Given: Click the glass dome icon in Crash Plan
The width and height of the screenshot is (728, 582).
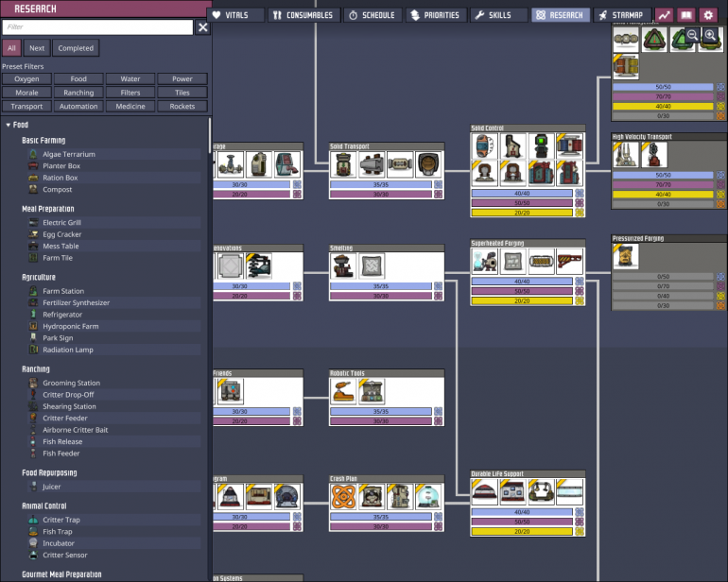Looking at the screenshot, I should 428,497.
